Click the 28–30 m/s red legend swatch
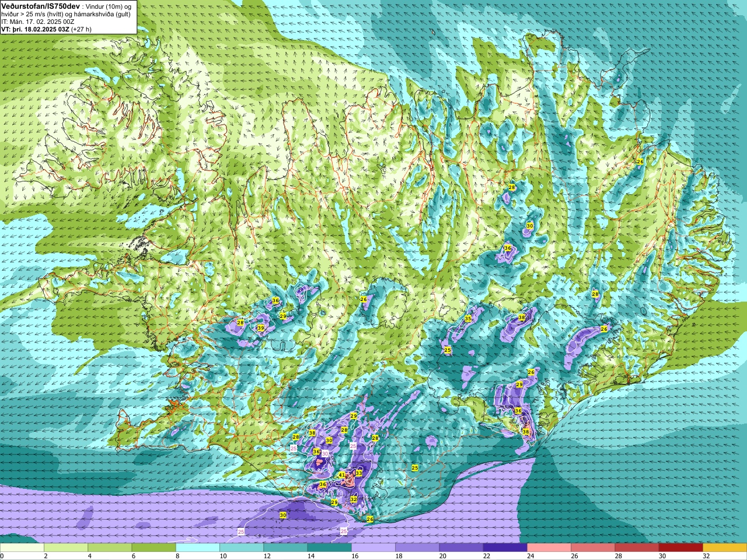This screenshot has height=560, width=747. [x=637, y=548]
